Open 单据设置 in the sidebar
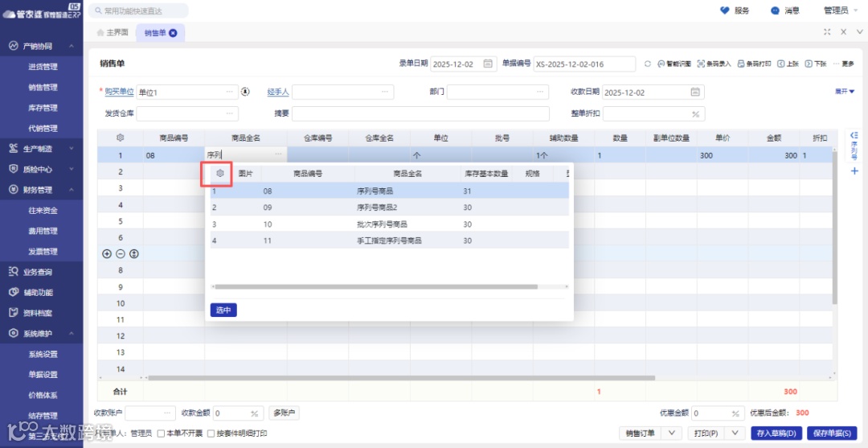Viewport: 868px width, 448px height. coord(43,375)
